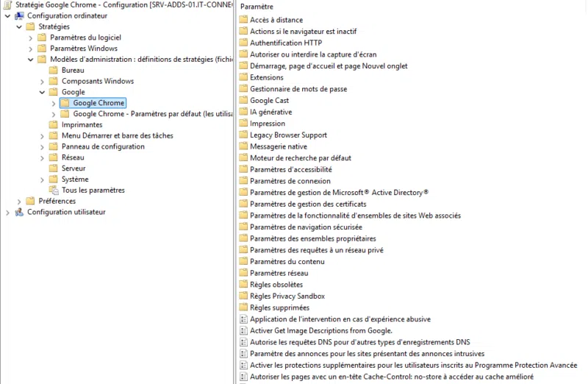Screen dimensions: 588x384
Task: Click the Règles obsolètes folder icon
Action: (x=244, y=285)
